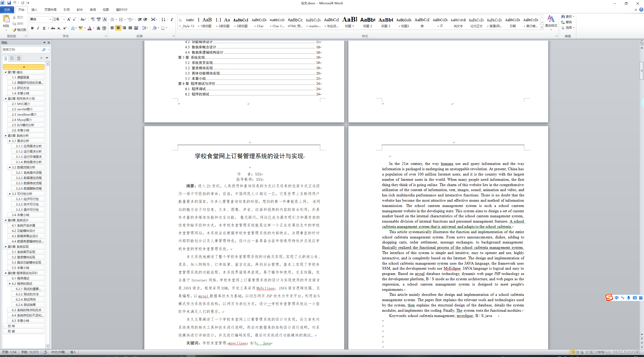
Task: Click the Increase Indent icon
Action: click(x=145, y=19)
